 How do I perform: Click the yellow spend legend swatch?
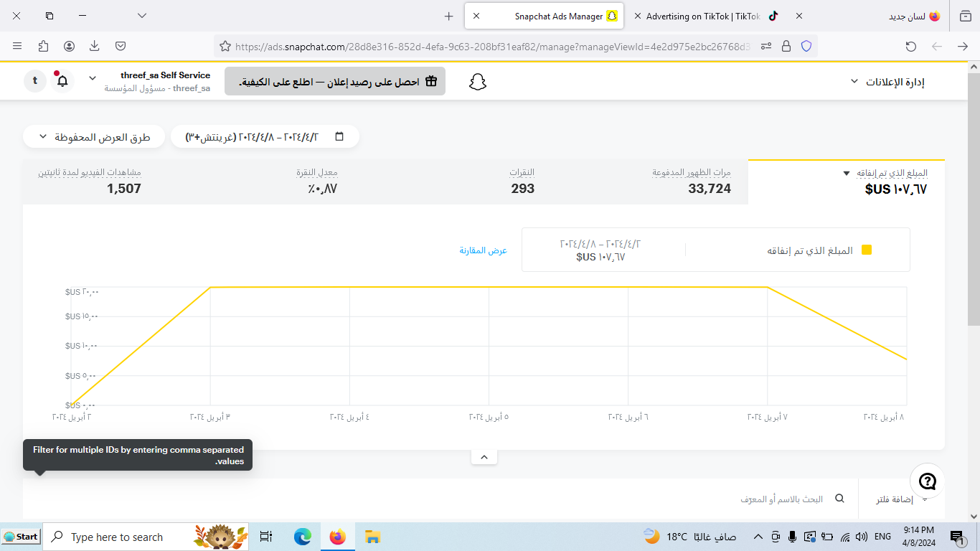point(867,250)
